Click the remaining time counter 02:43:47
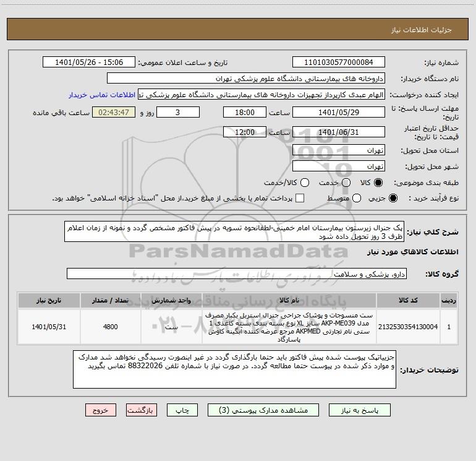The height and width of the screenshot is (461, 476). pyautogui.click(x=114, y=112)
